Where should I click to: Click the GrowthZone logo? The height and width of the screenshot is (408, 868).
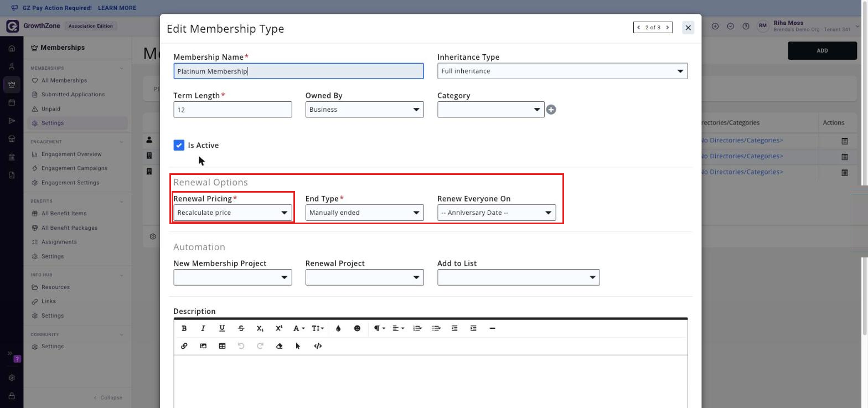pos(12,26)
